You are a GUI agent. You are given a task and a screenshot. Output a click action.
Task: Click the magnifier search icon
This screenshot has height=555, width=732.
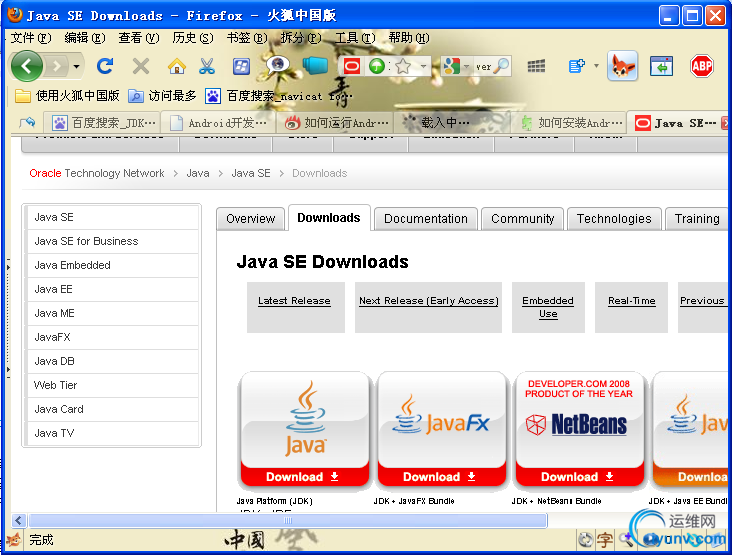tap(501, 66)
